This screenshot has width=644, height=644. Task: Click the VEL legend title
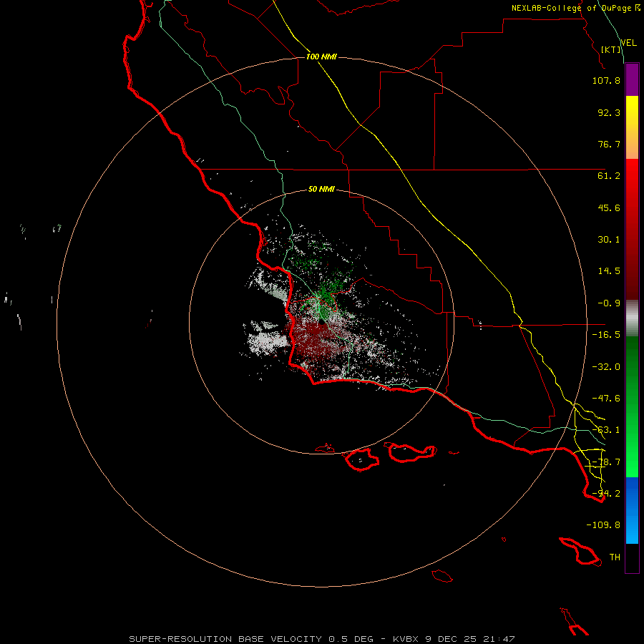pyautogui.click(x=628, y=43)
